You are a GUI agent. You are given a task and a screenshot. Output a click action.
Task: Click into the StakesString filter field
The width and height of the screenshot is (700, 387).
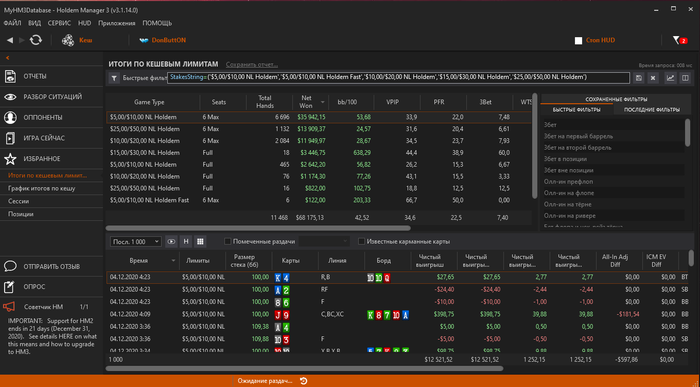pyautogui.click(x=398, y=78)
